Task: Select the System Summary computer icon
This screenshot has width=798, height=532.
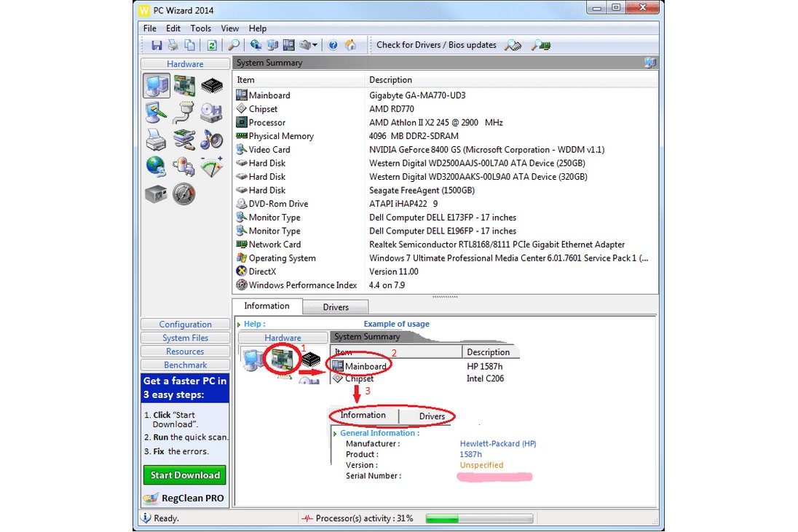Action: click(157, 85)
